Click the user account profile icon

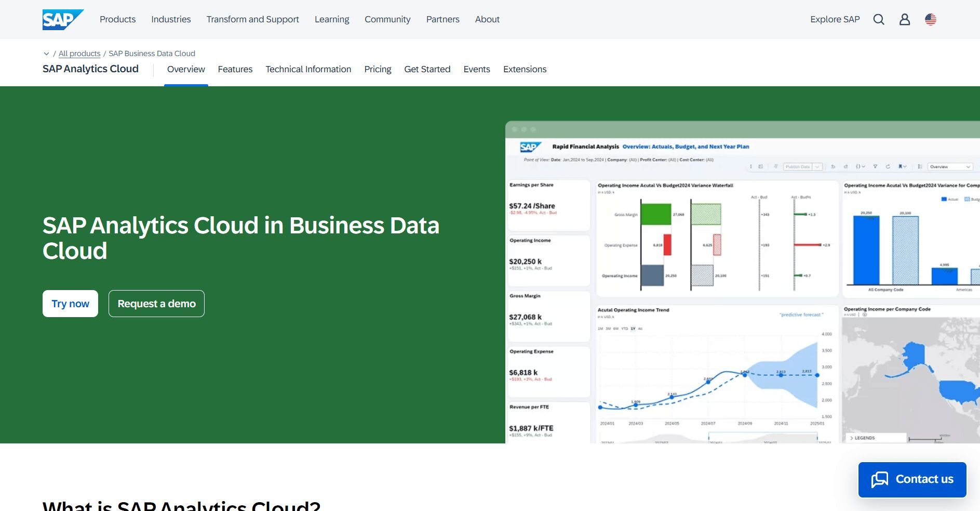904,20
